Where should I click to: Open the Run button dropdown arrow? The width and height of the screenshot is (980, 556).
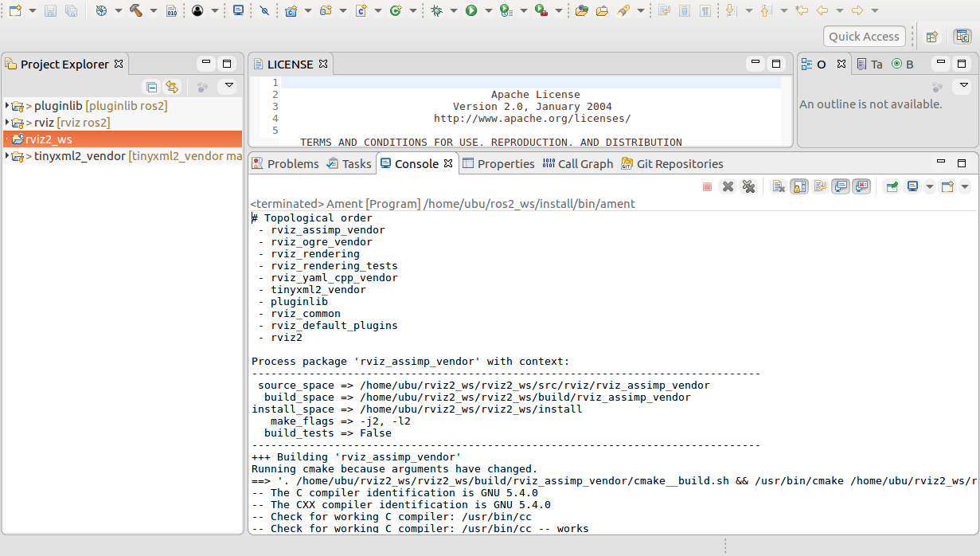[487, 10]
